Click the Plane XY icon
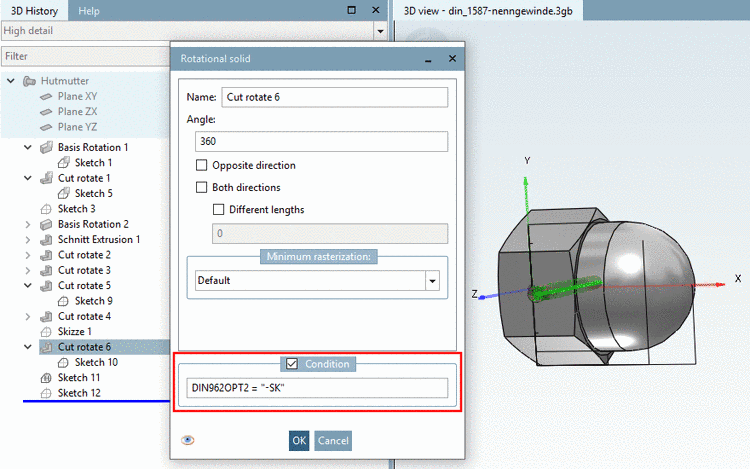Screen dimensions: 750x469 pyautogui.click(x=46, y=97)
